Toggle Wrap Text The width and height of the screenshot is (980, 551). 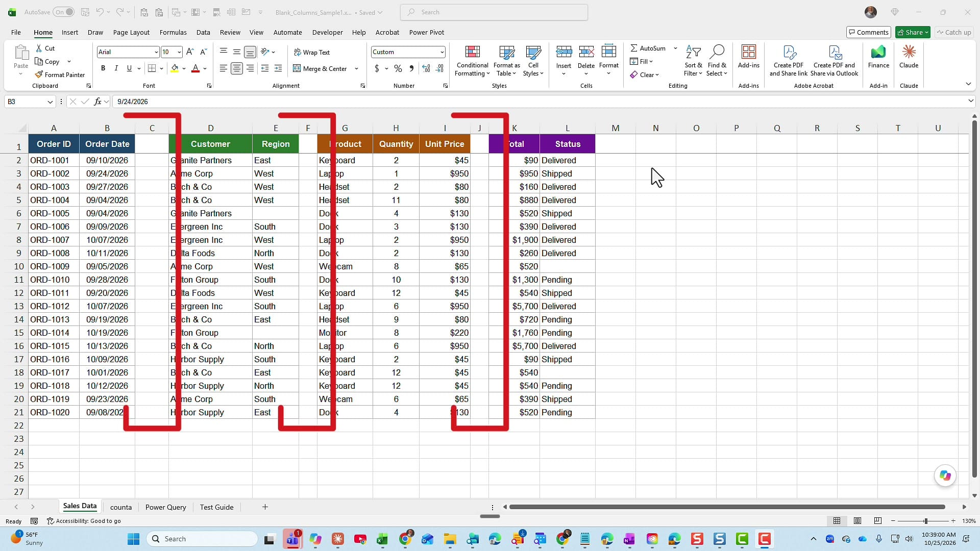(x=312, y=52)
